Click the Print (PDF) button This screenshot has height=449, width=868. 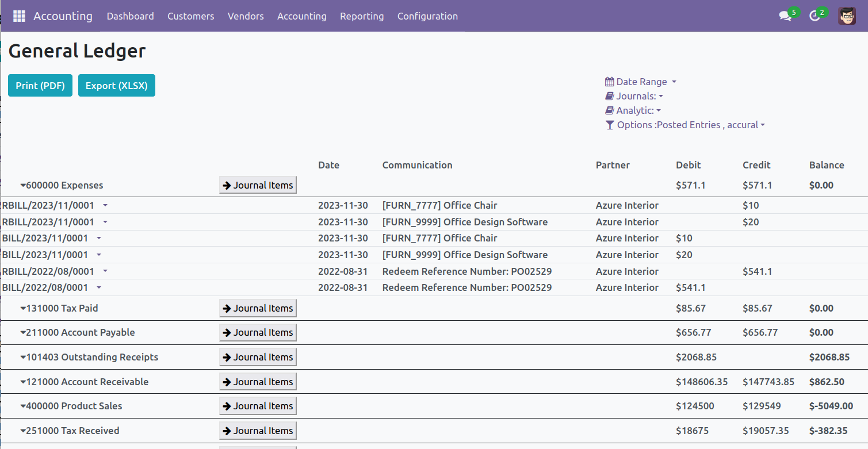(40, 86)
